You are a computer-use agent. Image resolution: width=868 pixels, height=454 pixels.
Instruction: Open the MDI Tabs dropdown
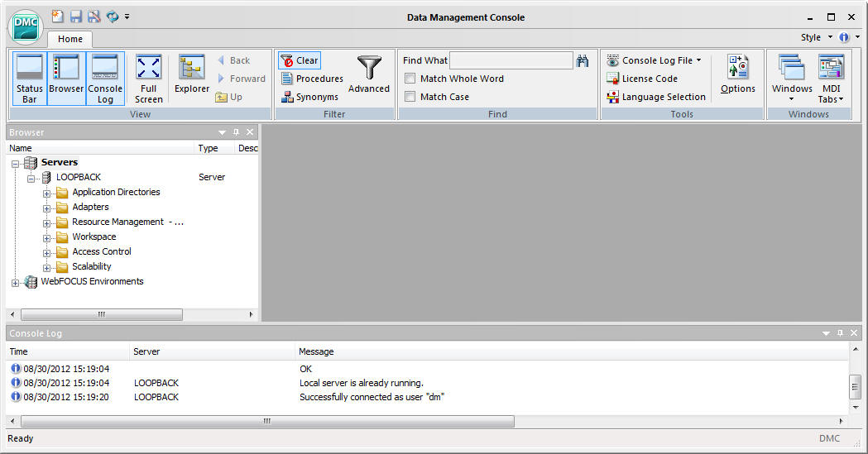pyautogui.click(x=831, y=79)
